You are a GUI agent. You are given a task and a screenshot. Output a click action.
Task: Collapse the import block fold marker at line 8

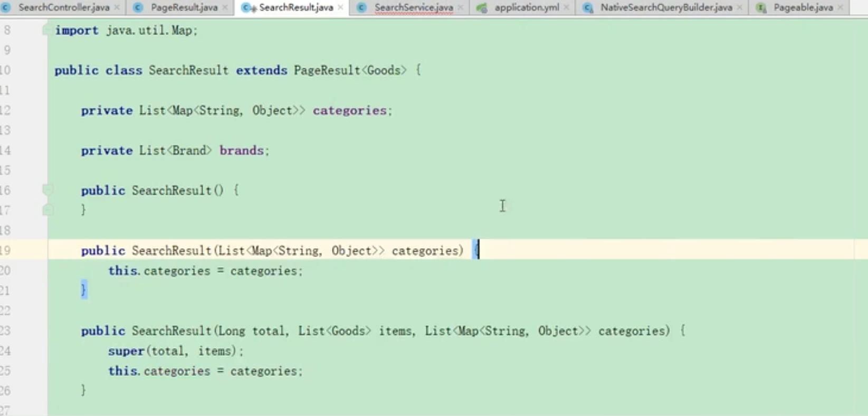tap(47, 31)
